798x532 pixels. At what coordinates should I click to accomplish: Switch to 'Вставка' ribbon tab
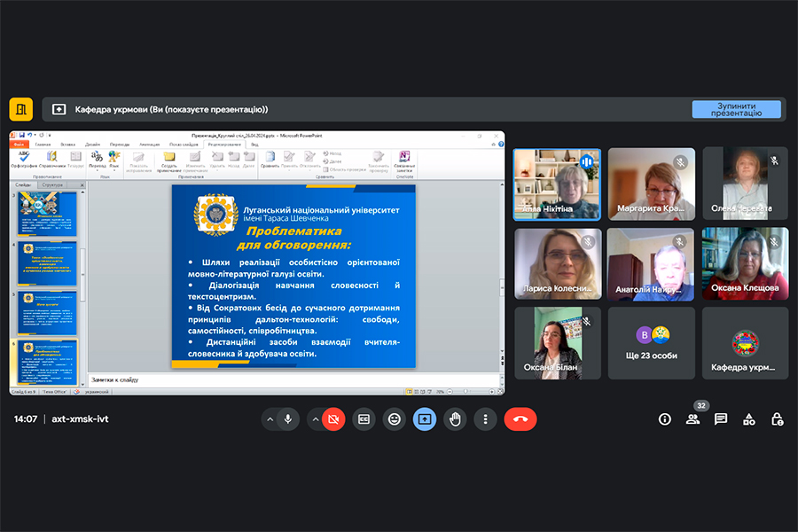(67, 145)
